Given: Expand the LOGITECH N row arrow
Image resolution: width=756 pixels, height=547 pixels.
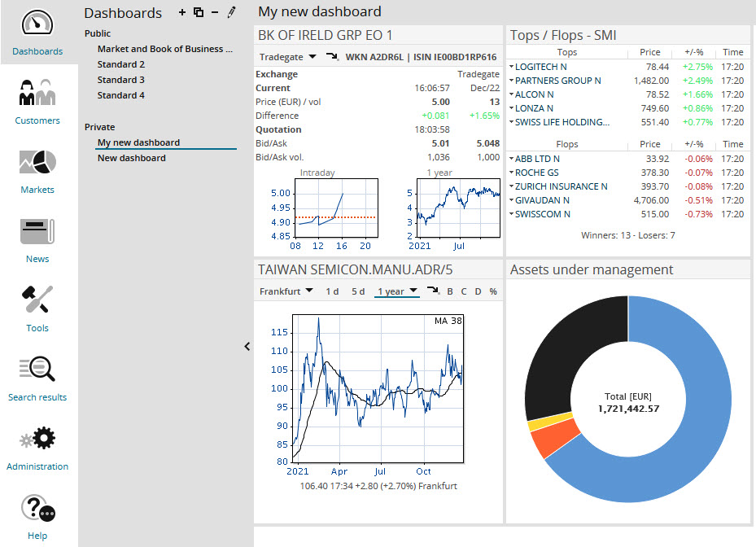Looking at the screenshot, I should [x=512, y=67].
